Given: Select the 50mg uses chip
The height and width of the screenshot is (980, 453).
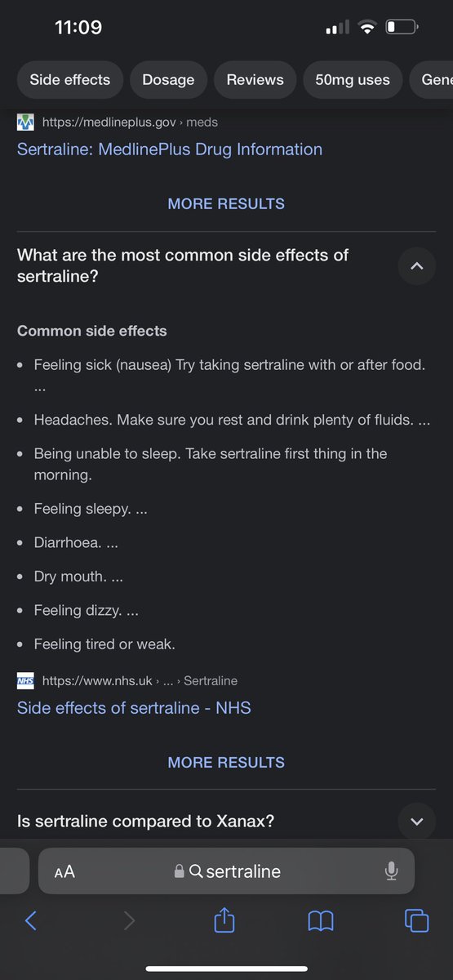Looking at the screenshot, I should [353, 80].
